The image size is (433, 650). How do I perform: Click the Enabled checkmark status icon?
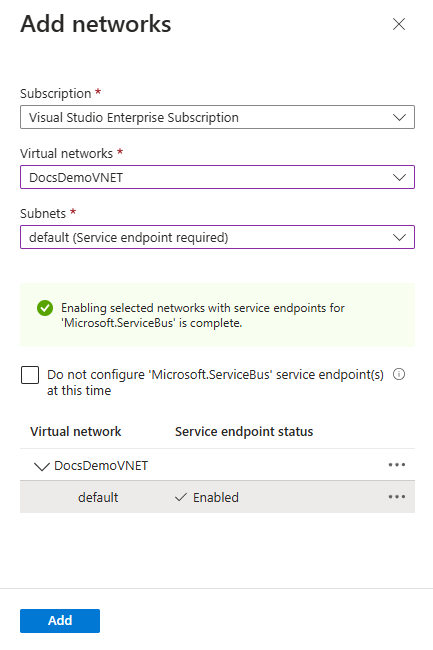tap(181, 497)
